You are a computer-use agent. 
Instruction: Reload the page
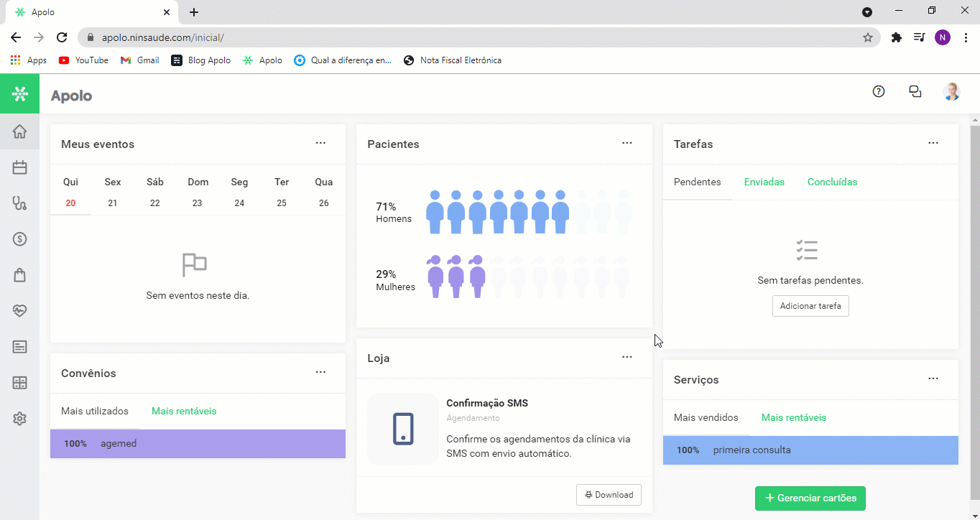(62, 37)
